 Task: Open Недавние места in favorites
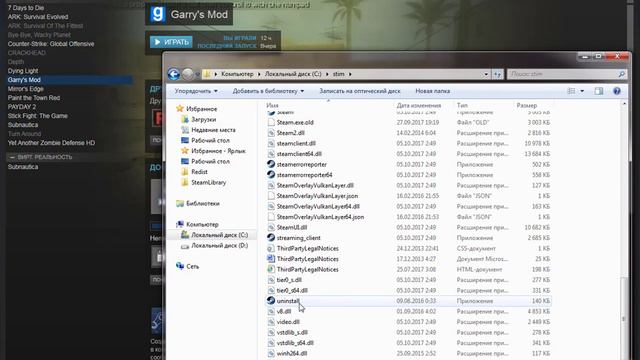pos(213,130)
